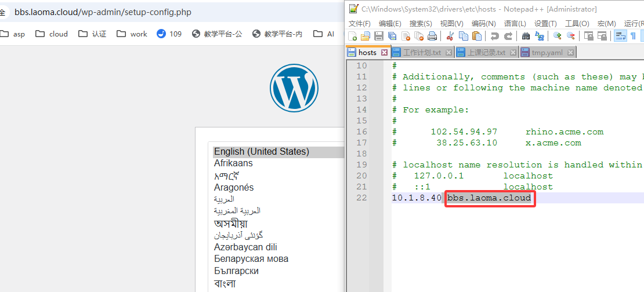The image size is (644, 292).
Task: Open the 认证 bookmarks folder
Action: coord(92,34)
